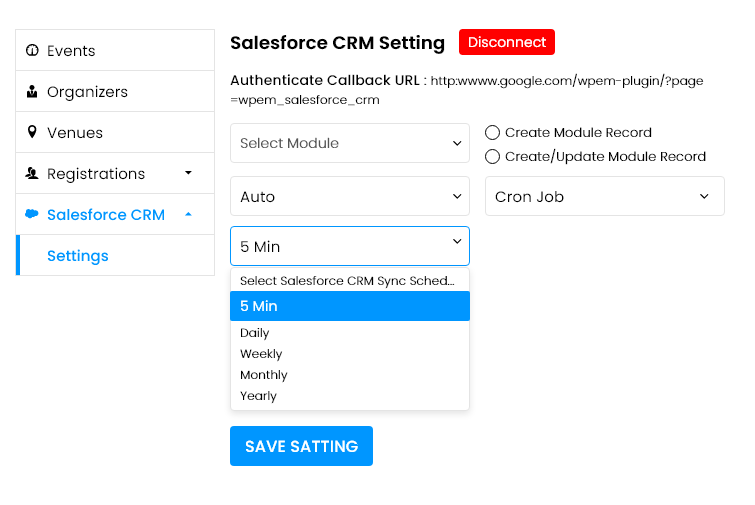This screenshot has height=505, width=755.
Task: Click the Salesforce cloud icon
Action: [32, 214]
